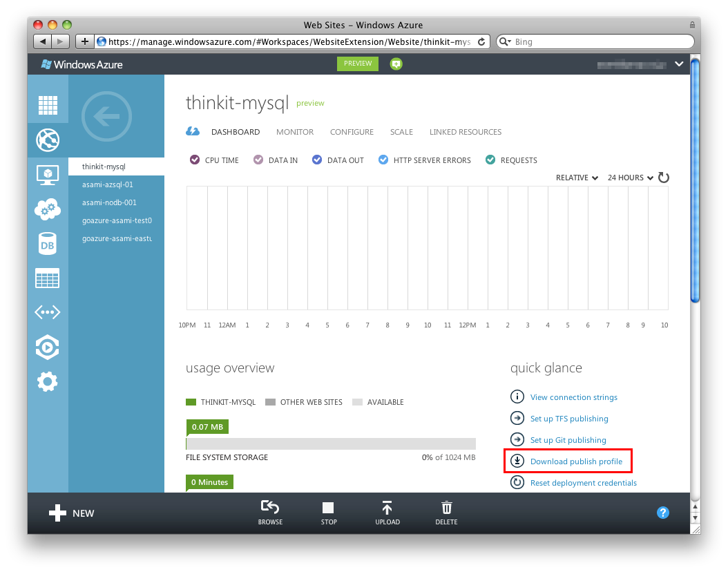
Task: Click reset icon beside Reset deployment credentials
Action: point(517,482)
